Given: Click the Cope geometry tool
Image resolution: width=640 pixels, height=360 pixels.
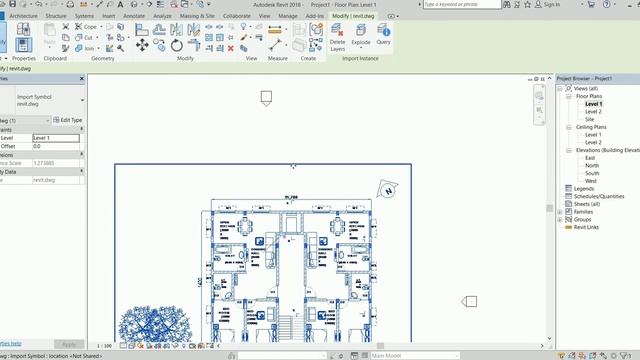Looking at the screenshot, I should tap(86, 27).
